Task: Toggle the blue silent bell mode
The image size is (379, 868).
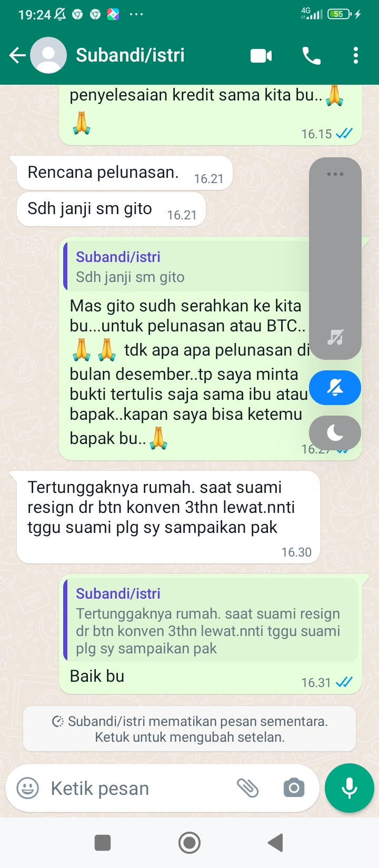Action: tap(335, 388)
